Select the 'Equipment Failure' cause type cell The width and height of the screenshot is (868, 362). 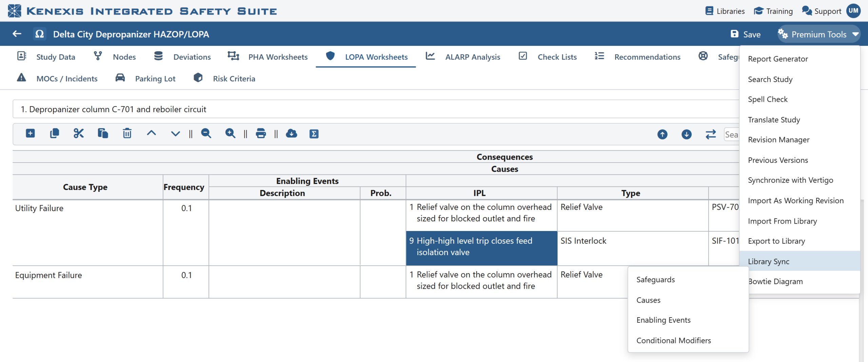click(88, 282)
